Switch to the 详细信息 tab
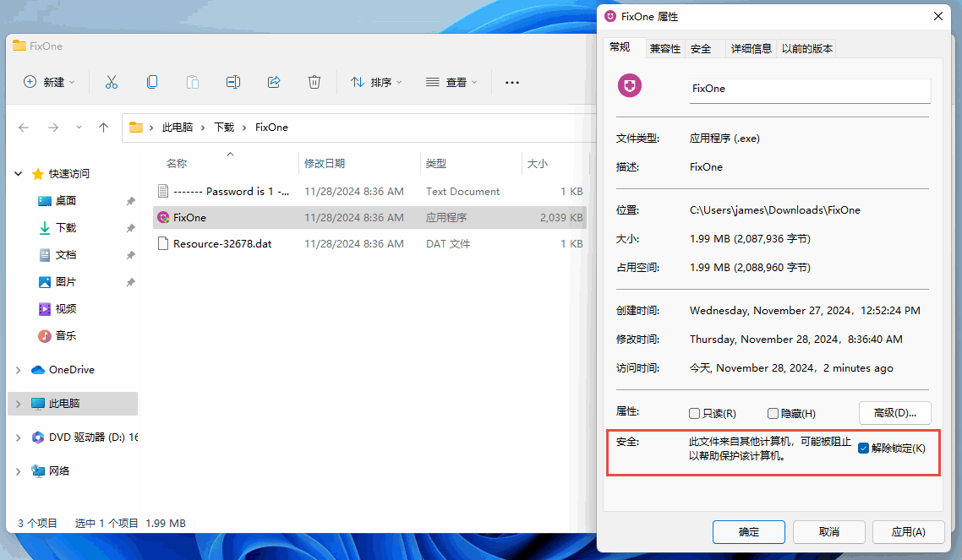Screen dimensions: 962x560 751,49
